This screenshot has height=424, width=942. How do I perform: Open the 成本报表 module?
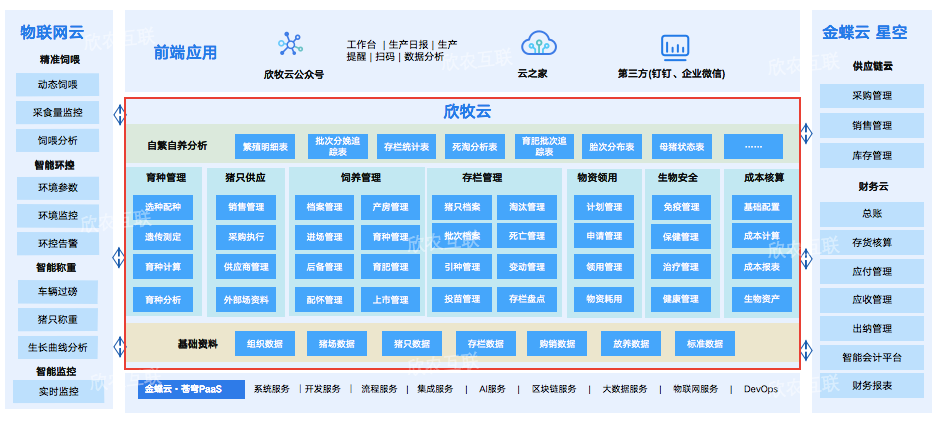tap(762, 267)
